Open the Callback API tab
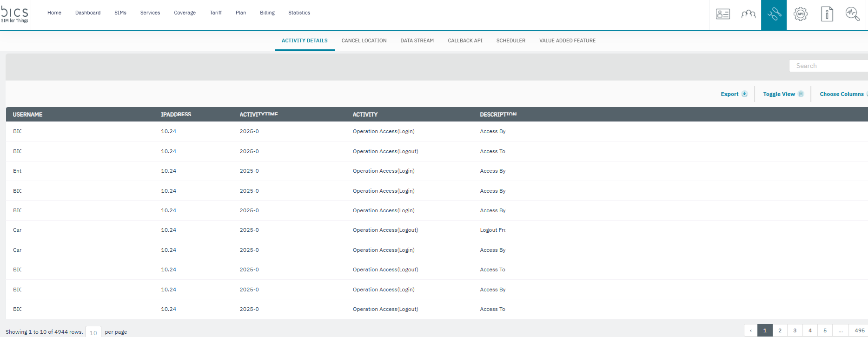The height and width of the screenshot is (337, 868). 465,41
